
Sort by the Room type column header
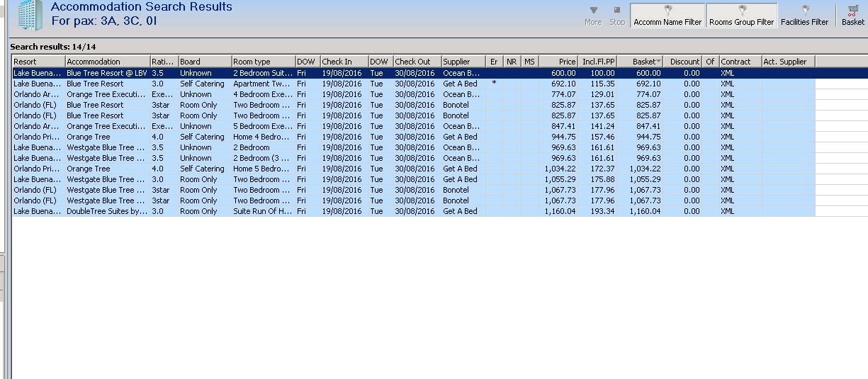[x=263, y=62]
